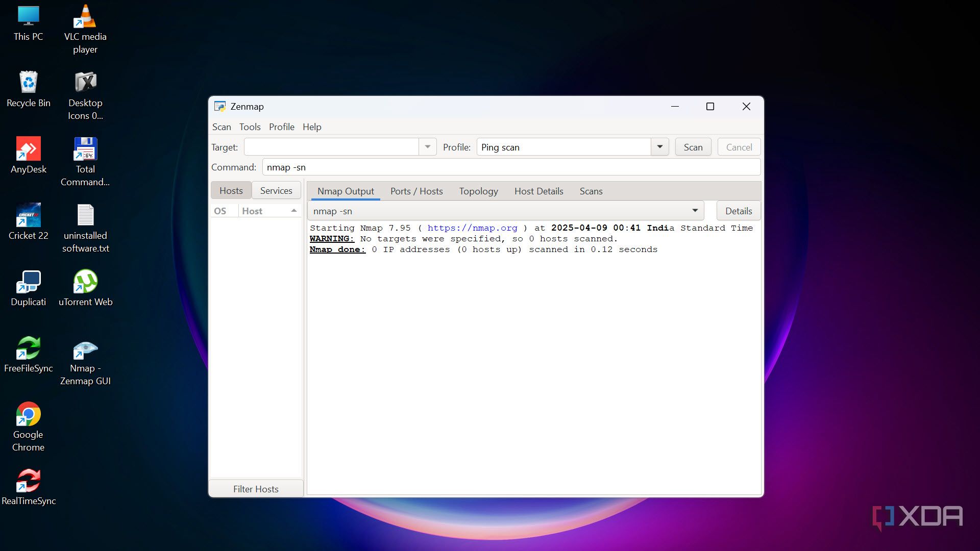Open the This PC desktop icon

pos(28,23)
